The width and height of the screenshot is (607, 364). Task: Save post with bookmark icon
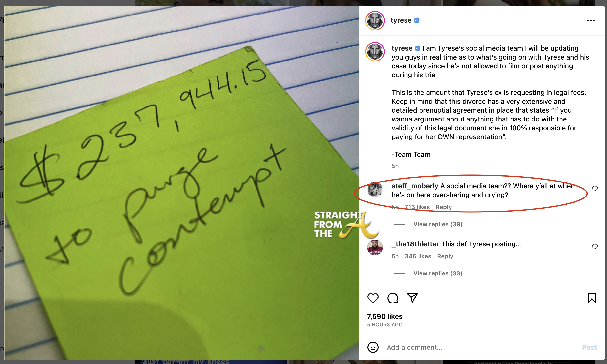[592, 298]
